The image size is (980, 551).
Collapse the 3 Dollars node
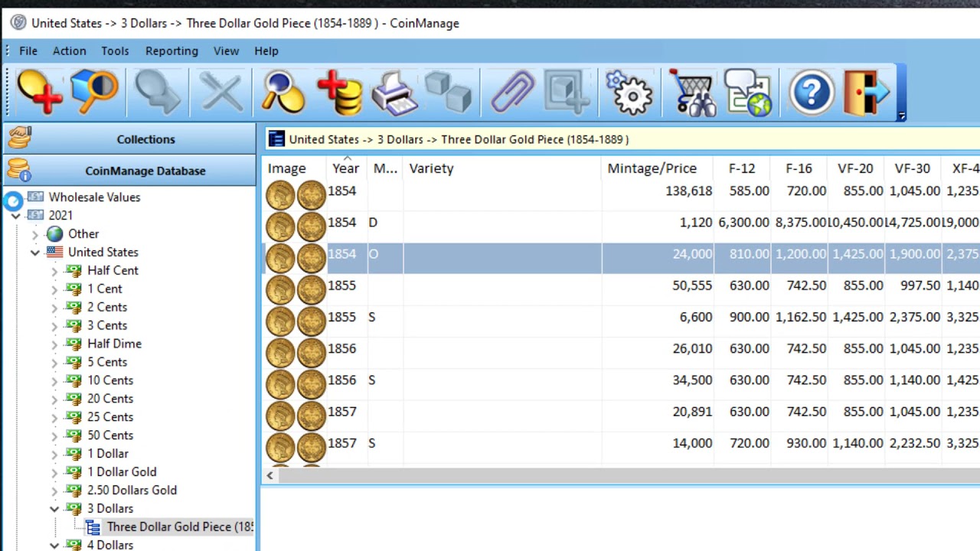coord(54,509)
